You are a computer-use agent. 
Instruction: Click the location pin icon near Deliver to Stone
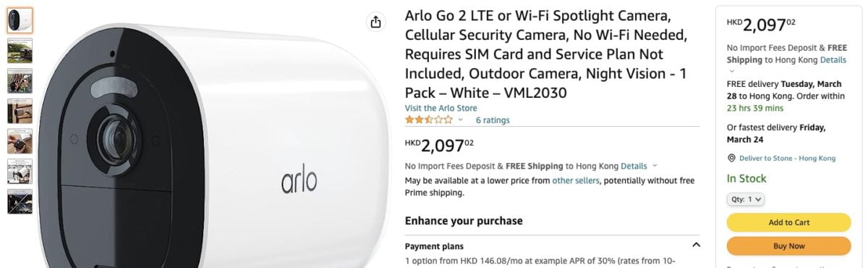[731, 158]
